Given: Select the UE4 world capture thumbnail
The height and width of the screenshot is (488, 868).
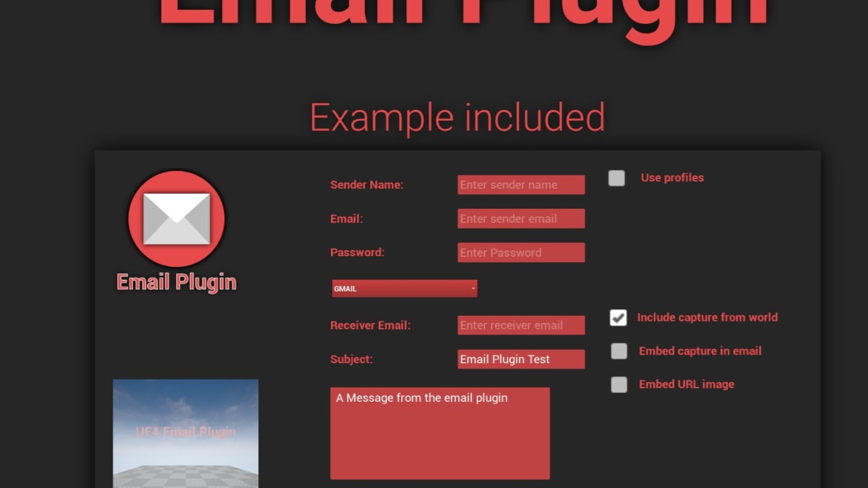Looking at the screenshot, I should point(185,433).
